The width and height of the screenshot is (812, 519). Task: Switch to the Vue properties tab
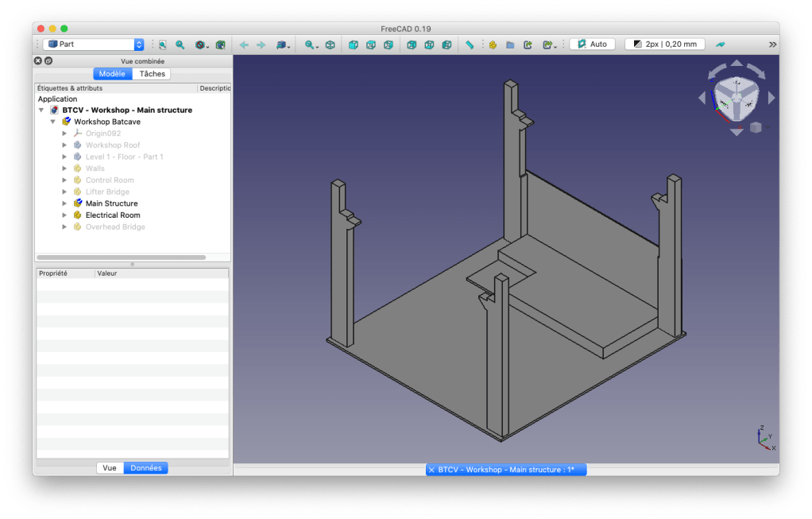tap(110, 468)
